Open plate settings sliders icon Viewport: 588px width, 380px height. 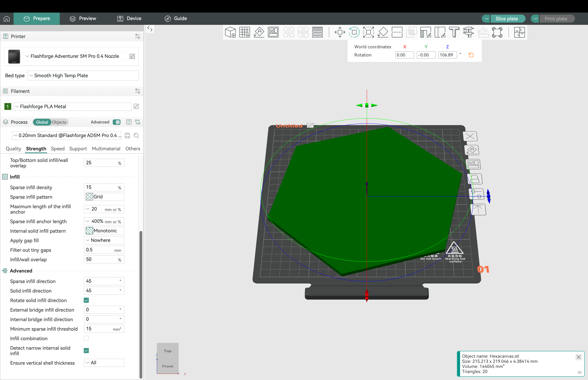(x=476, y=194)
